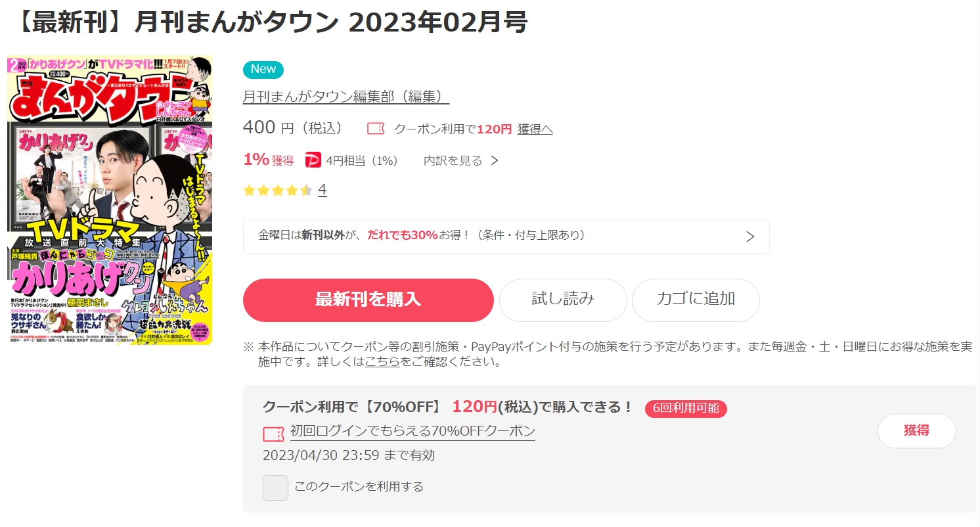The height and width of the screenshot is (527, 980).
Task: Click the 内訳を見る text
Action: [453, 160]
